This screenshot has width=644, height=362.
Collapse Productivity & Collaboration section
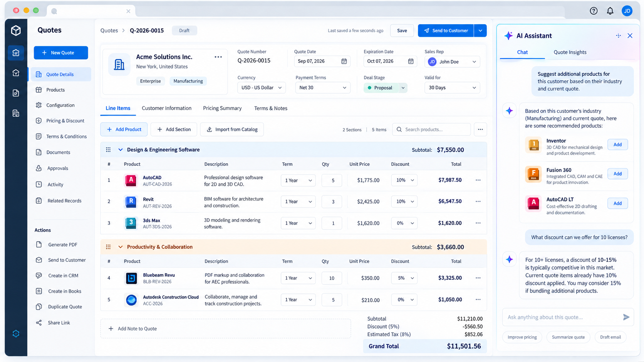(x=120, y=247)
